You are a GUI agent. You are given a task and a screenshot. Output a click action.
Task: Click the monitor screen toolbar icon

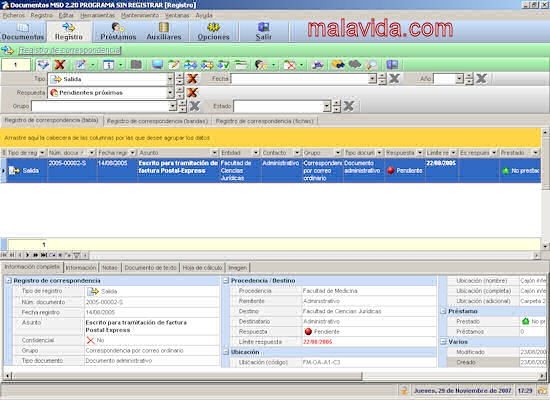[x=157, y=65]
